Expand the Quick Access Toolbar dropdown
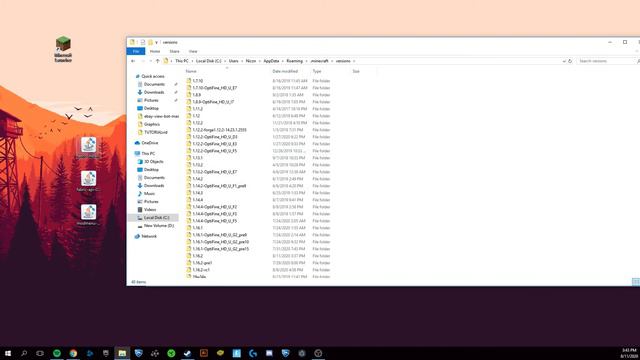 click(156, 42)
